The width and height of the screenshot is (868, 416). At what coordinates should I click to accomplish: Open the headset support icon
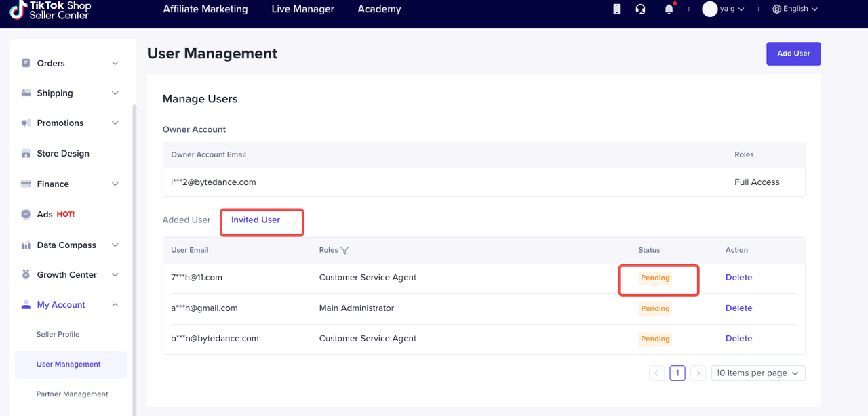coord(640,9)
